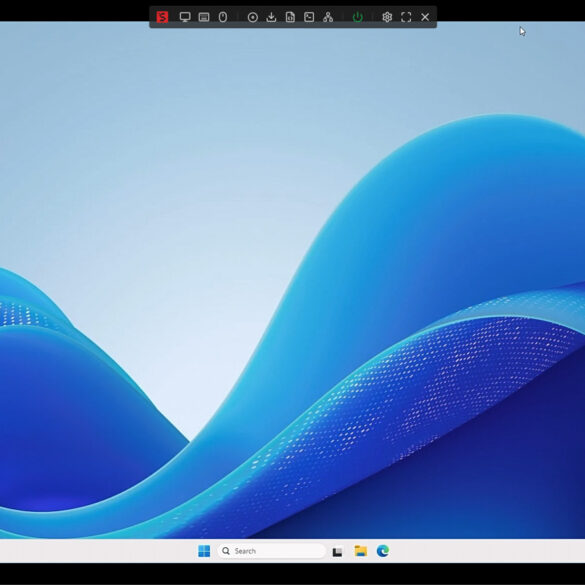This screenshot has width=585, height=585.
Task: Click the taskbar Search box
Action: point(272,551)
